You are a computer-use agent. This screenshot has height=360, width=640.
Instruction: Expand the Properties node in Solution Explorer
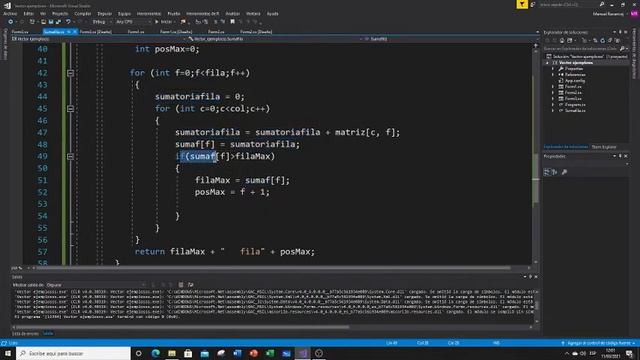(553, 69)
